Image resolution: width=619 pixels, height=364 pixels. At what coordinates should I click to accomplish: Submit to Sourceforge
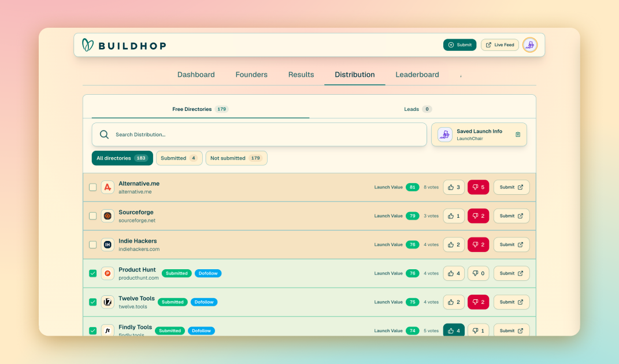coord(511,216)
